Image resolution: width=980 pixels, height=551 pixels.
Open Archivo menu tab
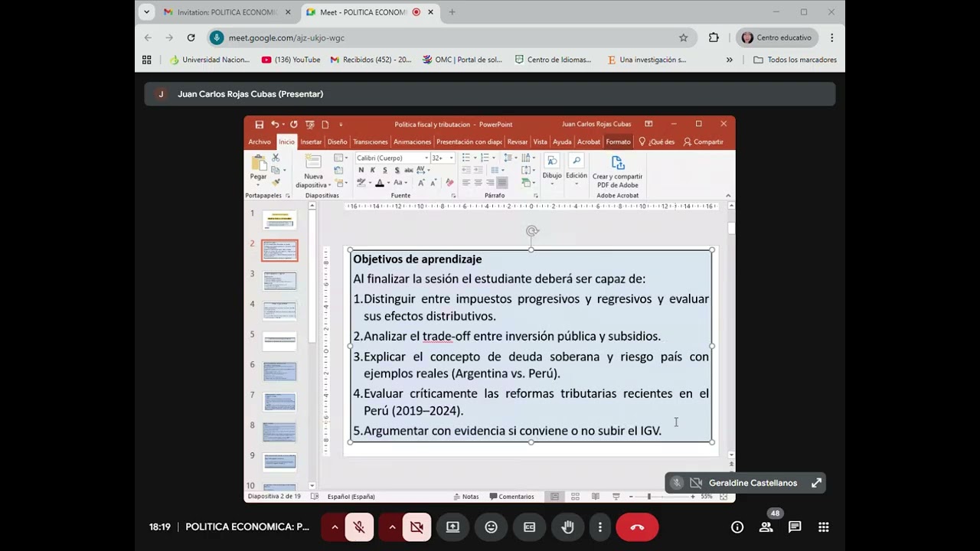point(260,142)
